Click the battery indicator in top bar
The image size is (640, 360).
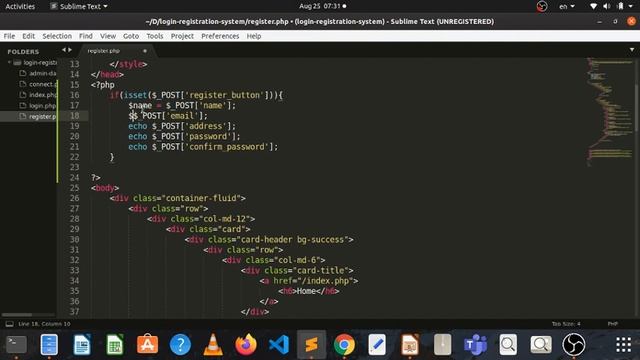click(620, 6)
